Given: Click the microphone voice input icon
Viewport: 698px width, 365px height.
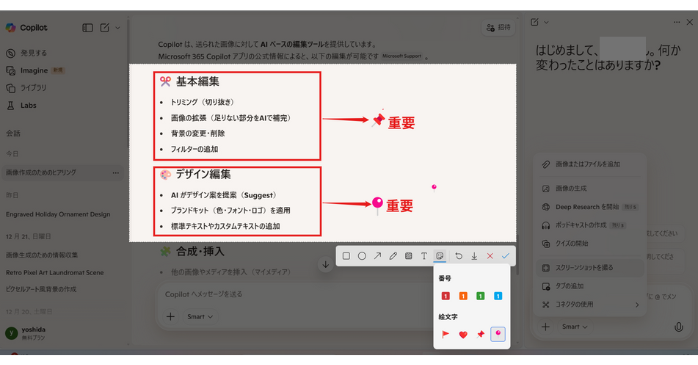Looking at the screenshot, I should click(x=679, y=327).
